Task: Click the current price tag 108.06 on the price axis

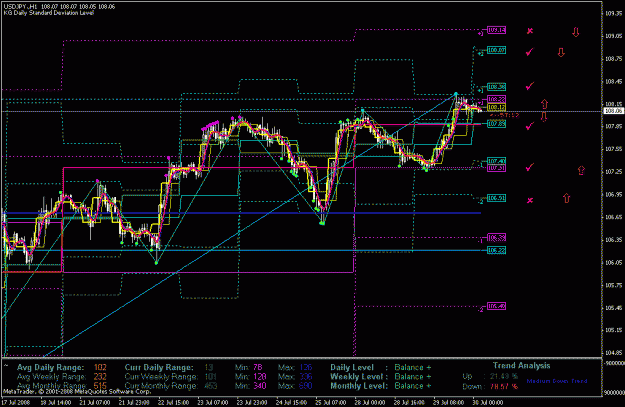Action: (x=613, y=111)
